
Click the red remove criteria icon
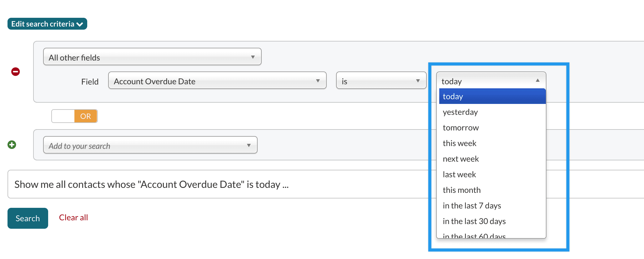click(16, 72)
